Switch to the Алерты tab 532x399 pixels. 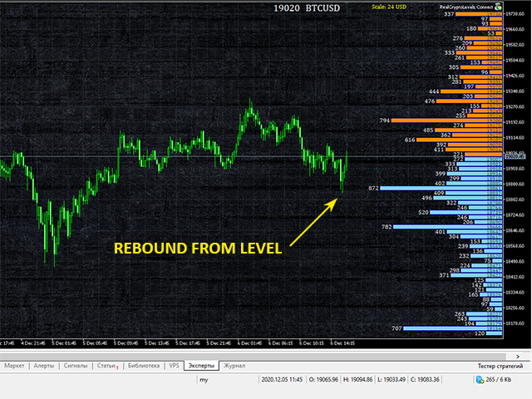(x=44, y=366)
